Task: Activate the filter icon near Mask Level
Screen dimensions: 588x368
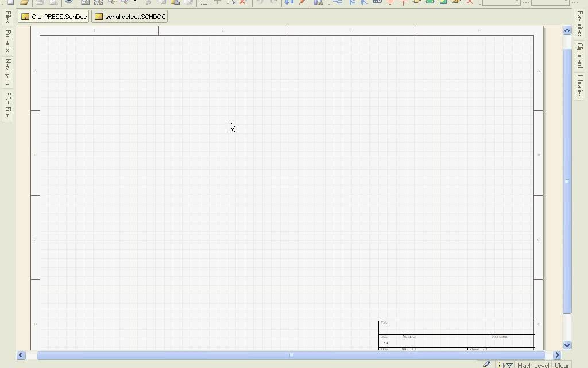Action: coord(509,365)
